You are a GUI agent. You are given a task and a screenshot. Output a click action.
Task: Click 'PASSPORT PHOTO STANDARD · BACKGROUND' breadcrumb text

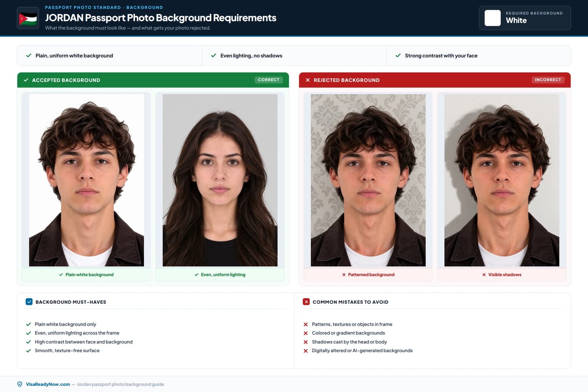tap(104, 7)
